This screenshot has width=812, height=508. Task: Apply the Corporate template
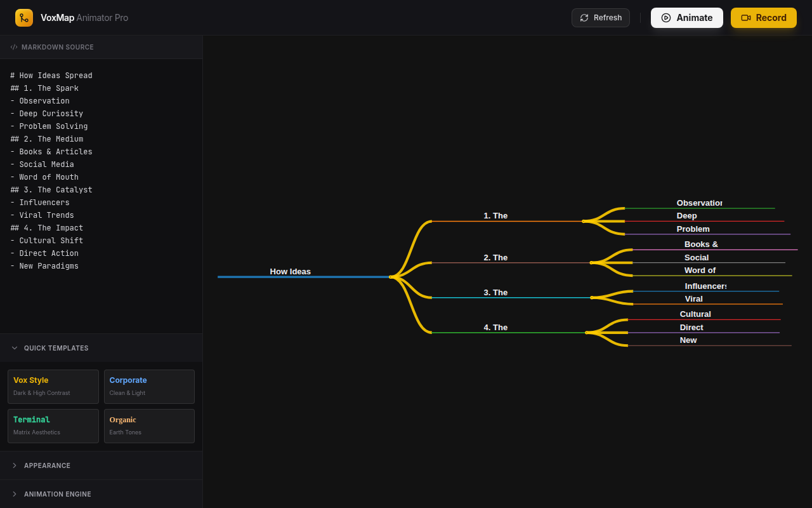(x=149, y=387)
